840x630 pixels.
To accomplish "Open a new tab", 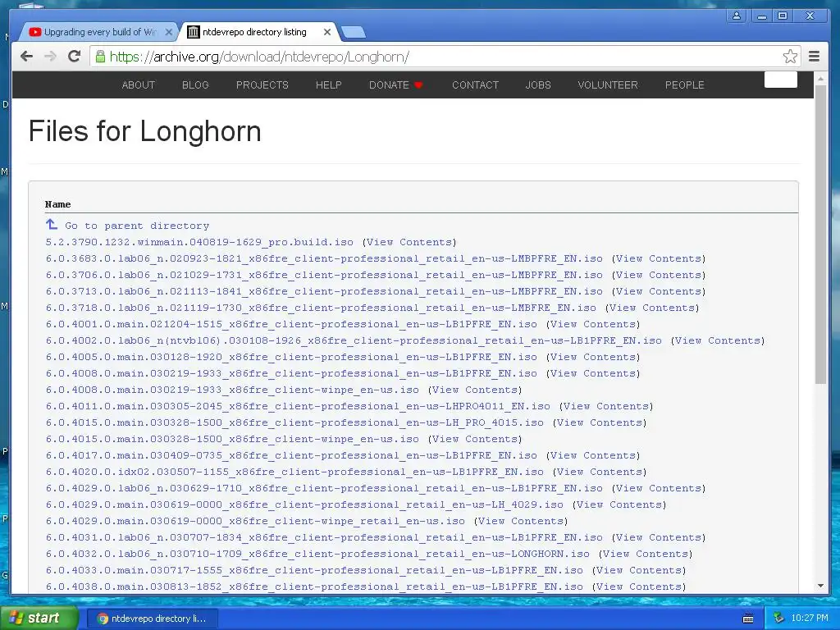I will click(x=354, y=32).
